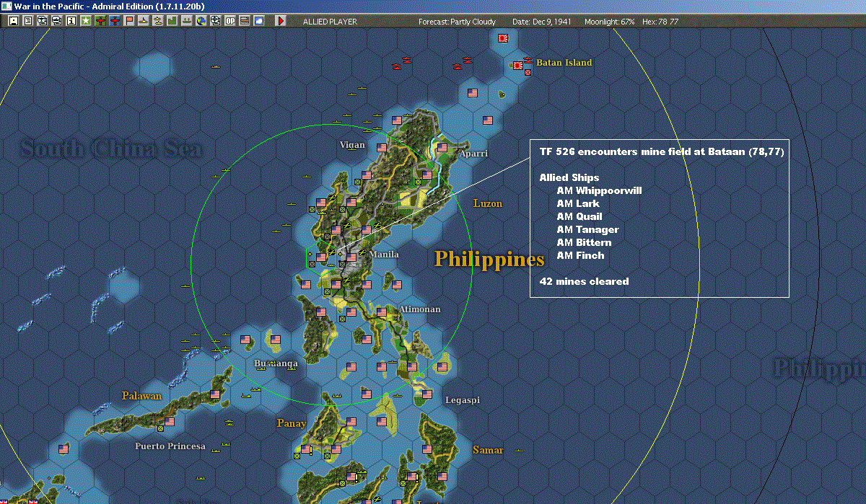This screenshot has height=504, width=866.
Task: Click the Atimonan map label
Action: pyautogui.click(x=419, y=309)
